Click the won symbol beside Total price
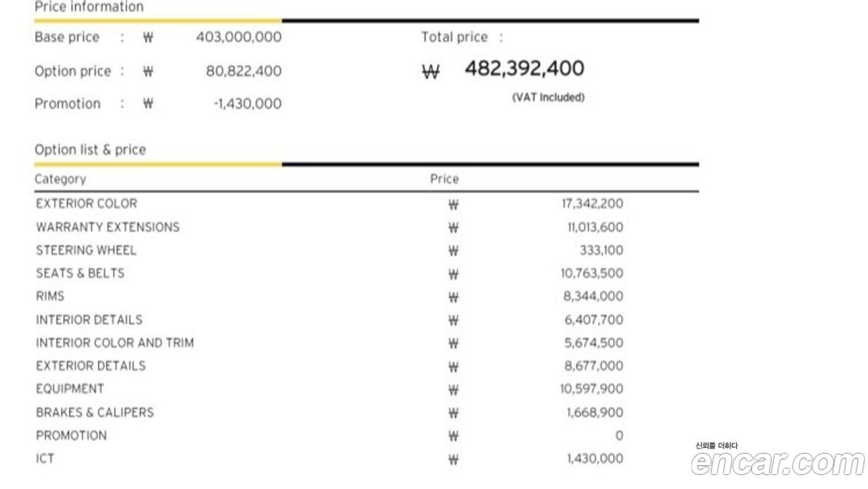This screenshot has width=868, height=489. click(x=431, y=72)
